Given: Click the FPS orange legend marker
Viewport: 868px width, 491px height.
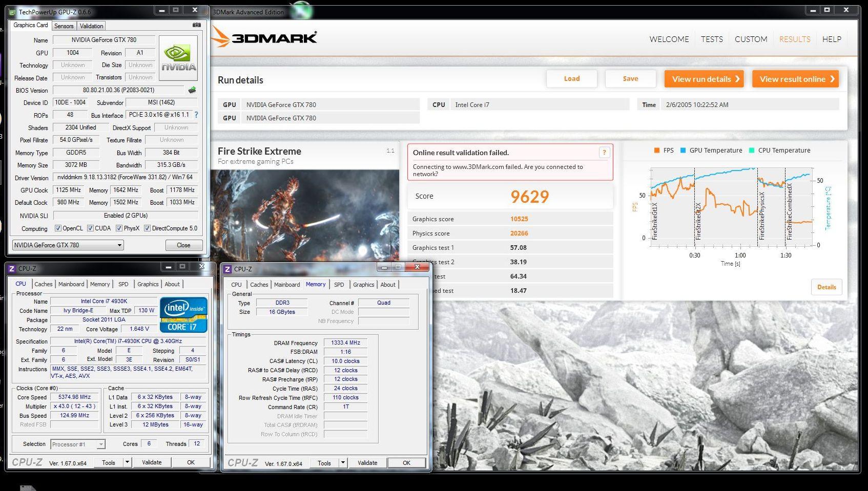Looking at the screenshot, I should click(656, 150).
